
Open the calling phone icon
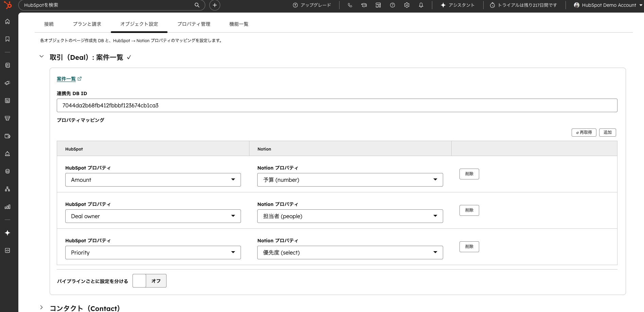coord(350,5)
